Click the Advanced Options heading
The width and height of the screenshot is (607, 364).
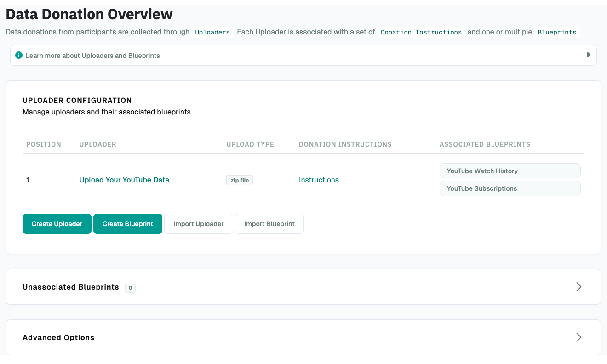(58, 337)
